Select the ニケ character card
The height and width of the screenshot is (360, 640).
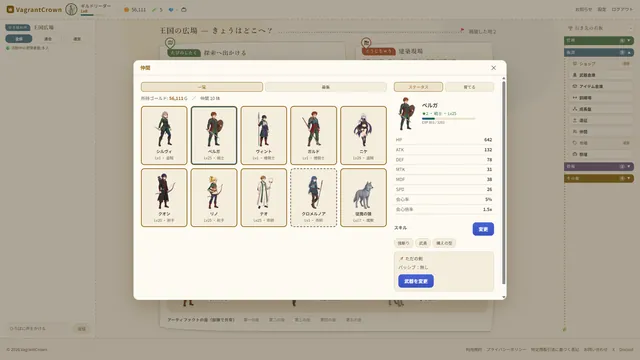363,136
